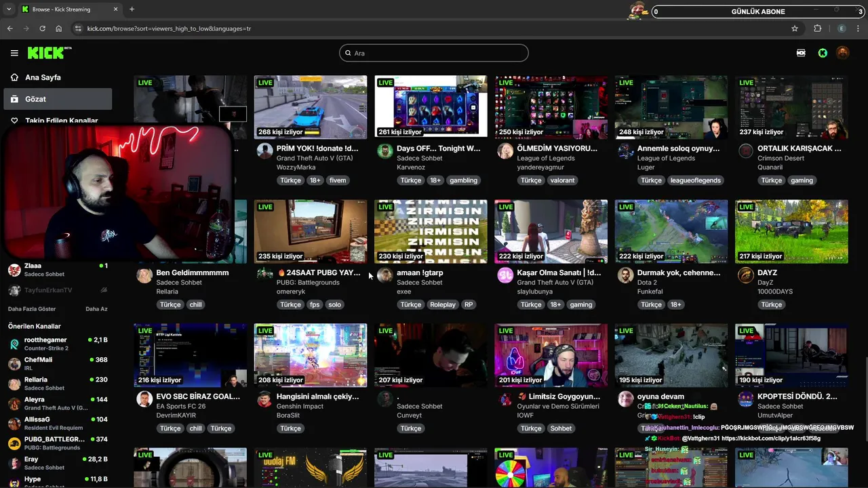Open the stream dashboard camera icon
This screenshot has width=868, height=488.
801,53
